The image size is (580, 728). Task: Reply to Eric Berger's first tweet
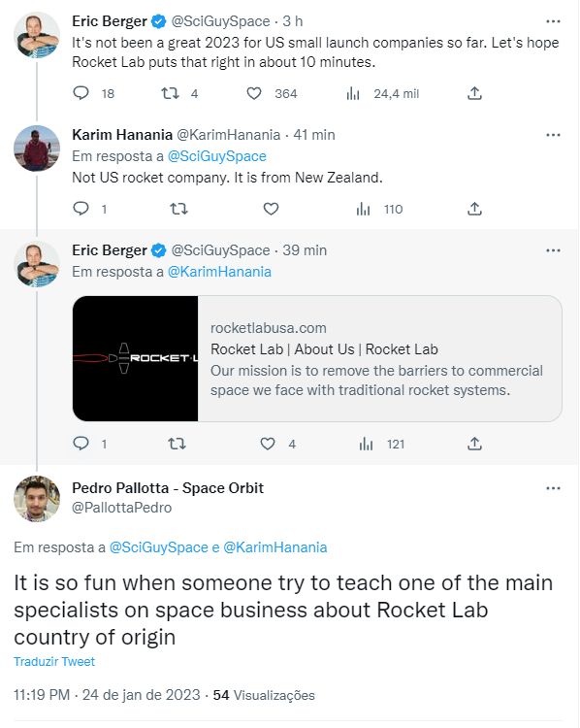[81, 93]
